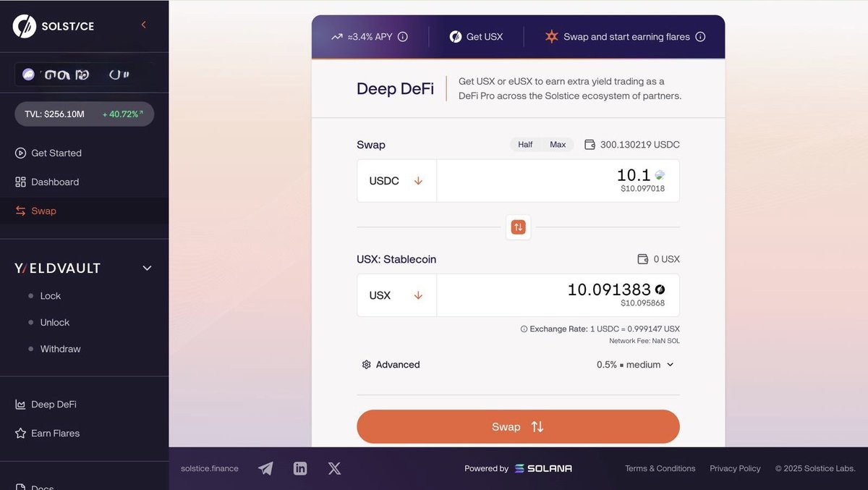868x490 pixels.
Task: Click the orange swap direction button
Action: pyautogui.click(x=518, y=227)
